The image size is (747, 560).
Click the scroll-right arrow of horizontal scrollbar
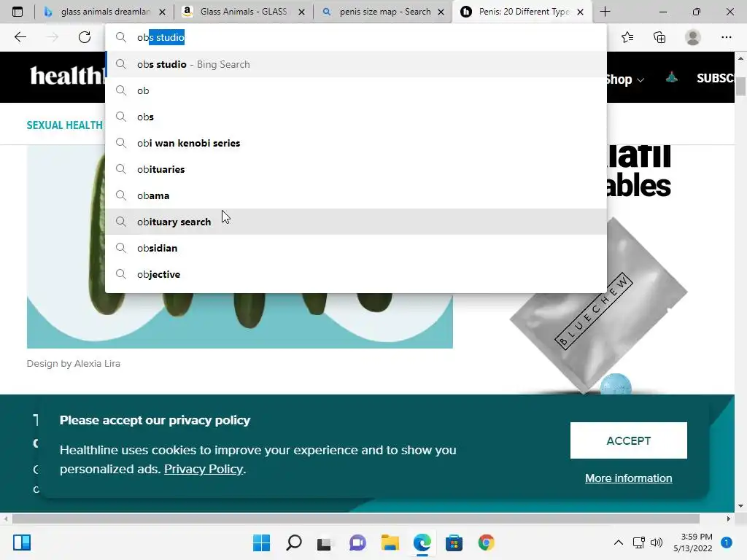pos(729,518)
